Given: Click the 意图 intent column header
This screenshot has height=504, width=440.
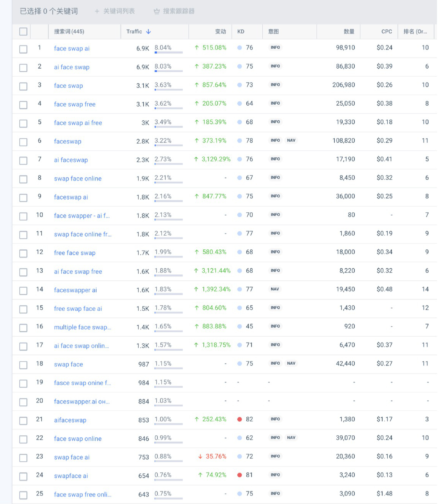Looking at the screenshot, I should [273, 32].
